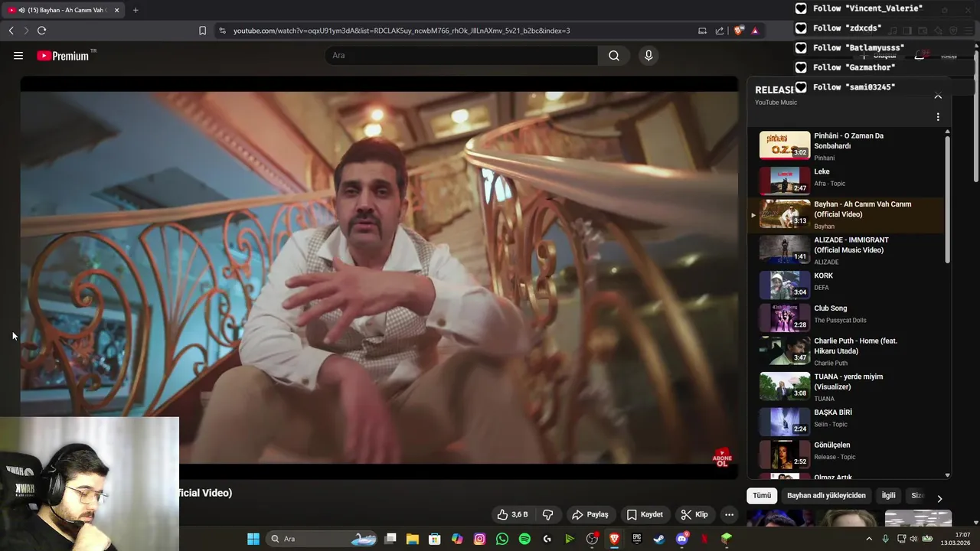The image size is (980, 551).
Task: Open Spotify from taskbar
Action: click(x=524, y=539)
